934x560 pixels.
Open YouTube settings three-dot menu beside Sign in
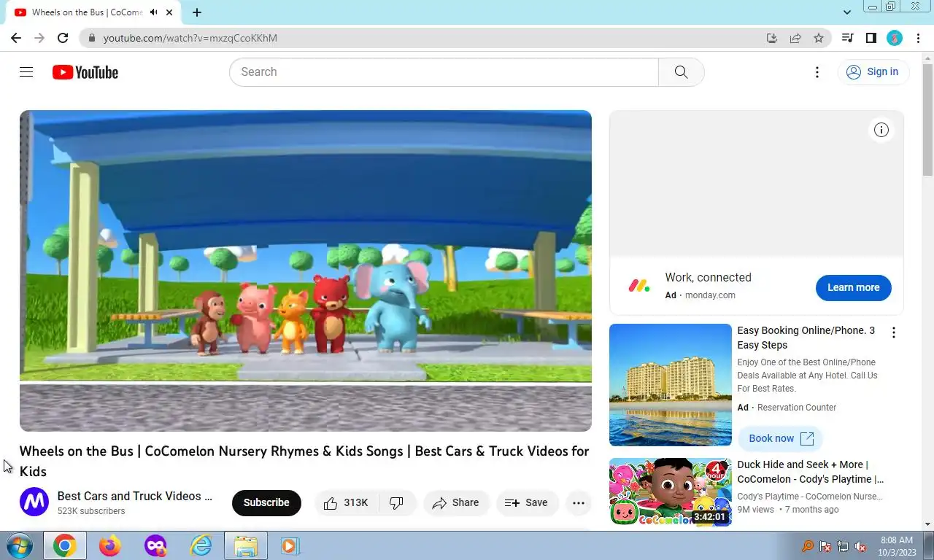[817, 72]
